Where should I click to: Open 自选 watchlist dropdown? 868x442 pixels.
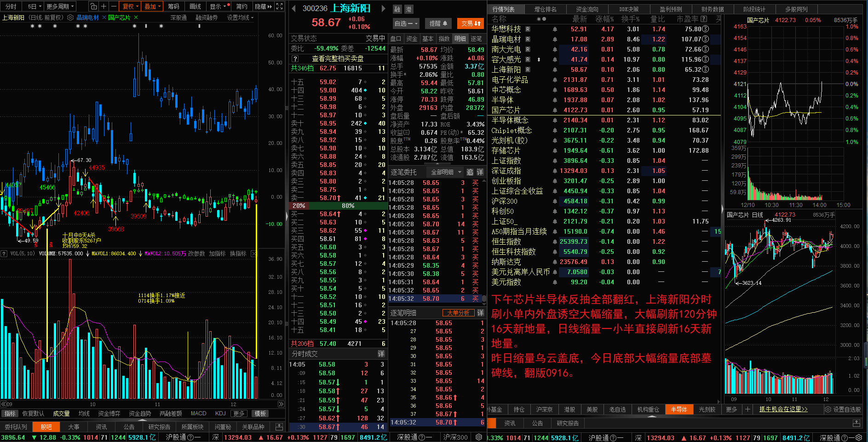pyautogui.click(x=406, y=23)
